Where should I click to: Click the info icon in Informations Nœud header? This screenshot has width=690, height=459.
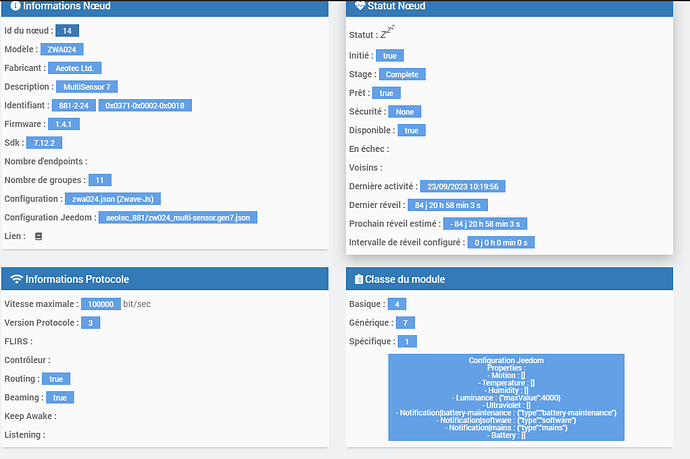click(x=15, y=6)
